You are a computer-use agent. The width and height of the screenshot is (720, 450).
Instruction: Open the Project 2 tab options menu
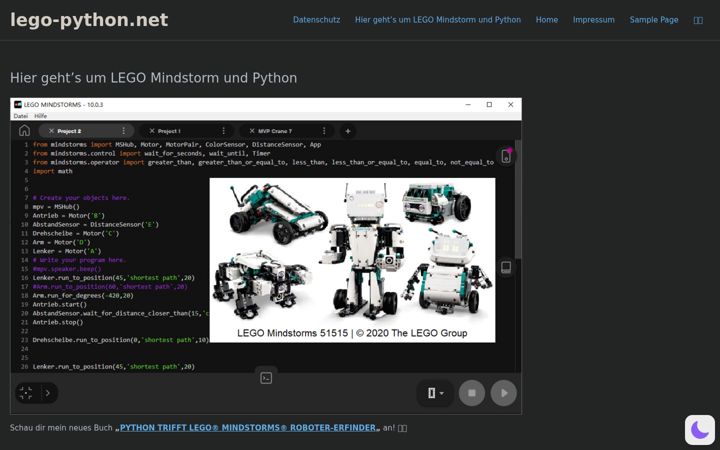(x=124, y=131)
